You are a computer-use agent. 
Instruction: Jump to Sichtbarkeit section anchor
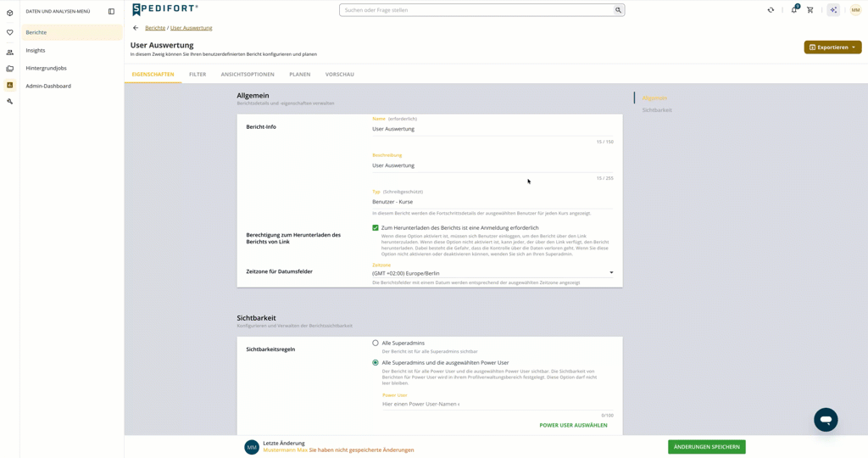pos(657,110)
